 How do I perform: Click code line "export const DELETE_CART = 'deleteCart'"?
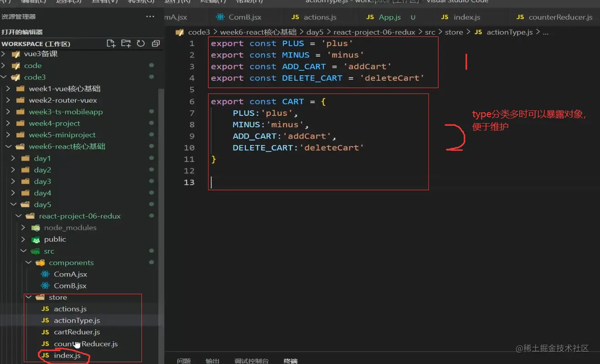318,78
